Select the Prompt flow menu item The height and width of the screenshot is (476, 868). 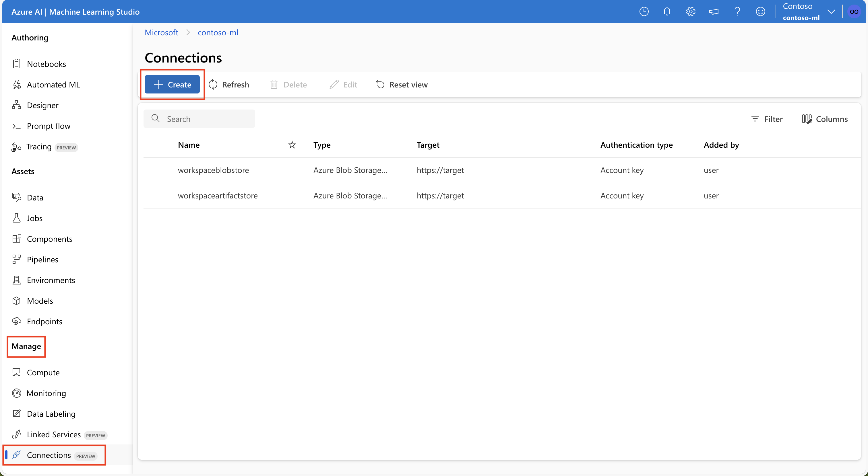click(x=48, y=125)
